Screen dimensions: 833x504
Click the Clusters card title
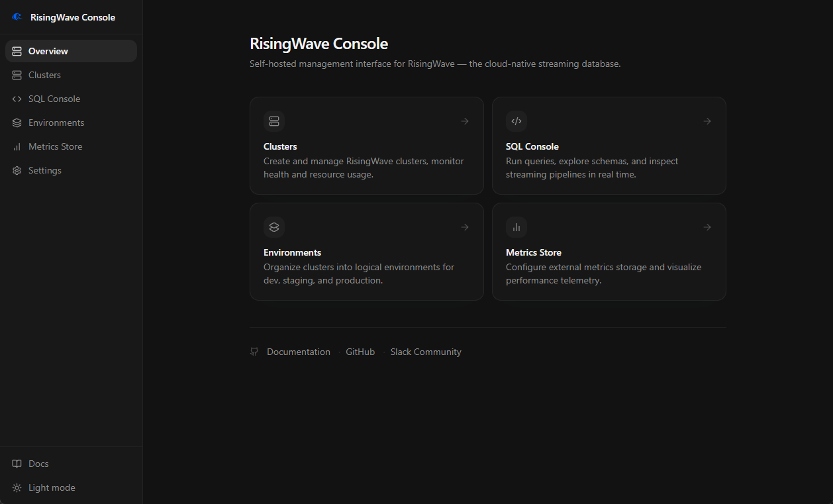point(280,146)
